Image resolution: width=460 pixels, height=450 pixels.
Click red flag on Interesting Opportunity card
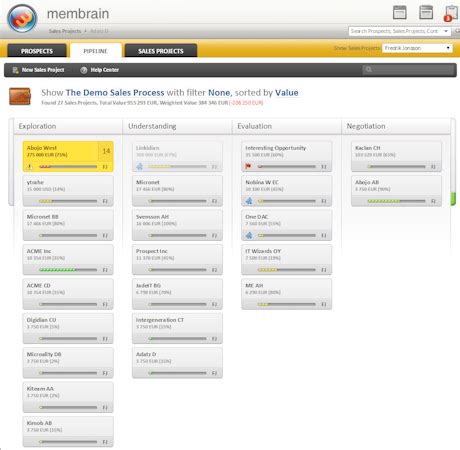click(x=248, y=166)
